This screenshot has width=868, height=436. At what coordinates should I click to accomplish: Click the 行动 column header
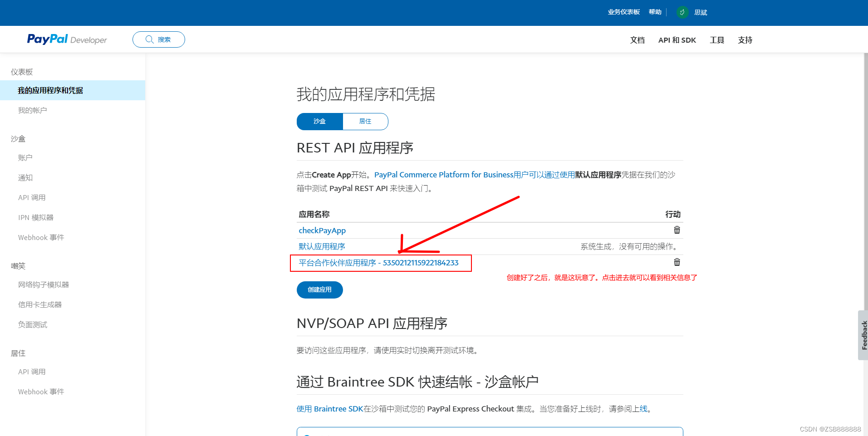coord(673,214)
